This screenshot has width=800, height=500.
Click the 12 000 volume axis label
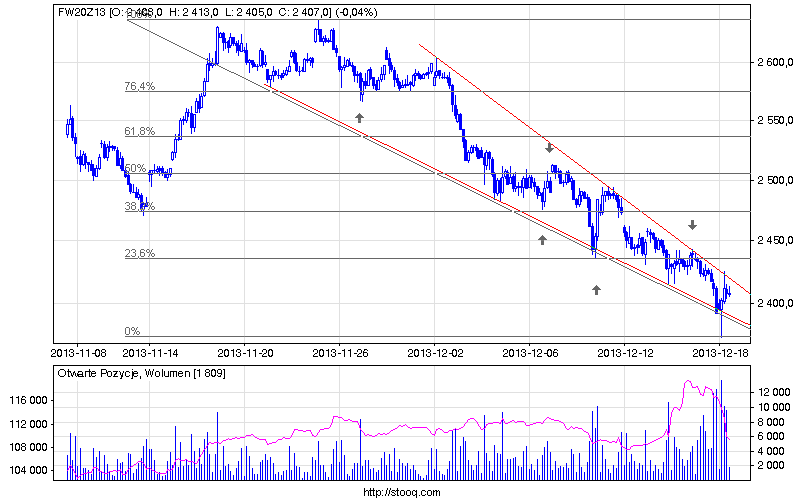[x=774, y=392]
